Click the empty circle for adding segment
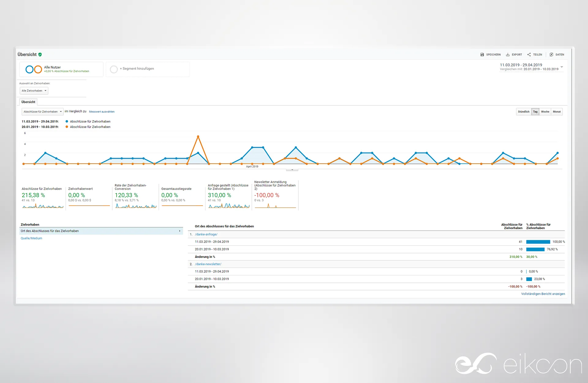This screenshot has width=588, height=383. pos(114,69)
